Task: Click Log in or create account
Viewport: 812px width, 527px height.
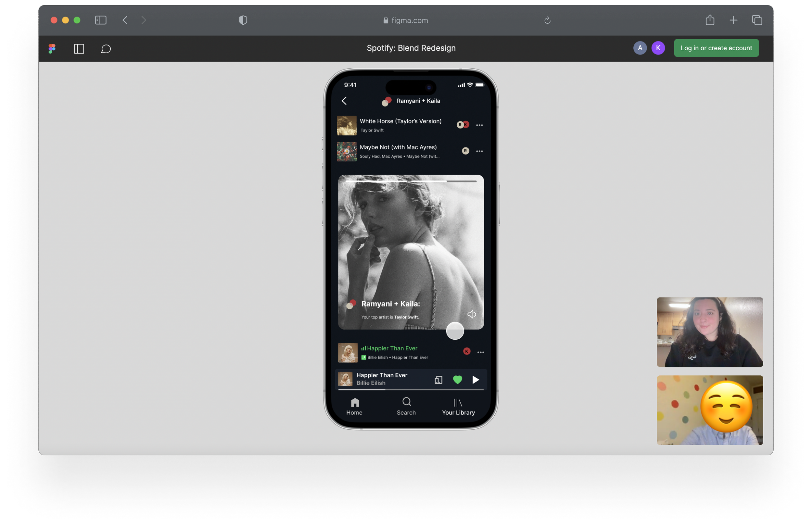Action: click(716, 48)
